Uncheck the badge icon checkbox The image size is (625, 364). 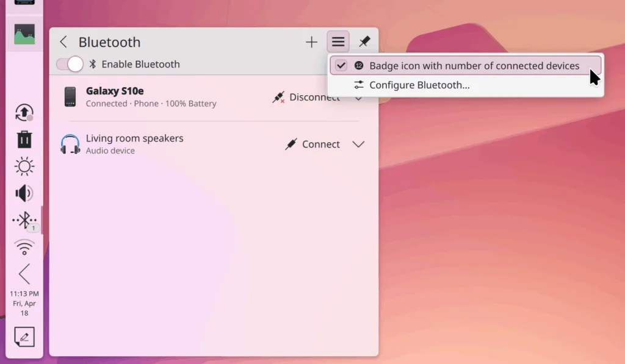click(341, 66)
